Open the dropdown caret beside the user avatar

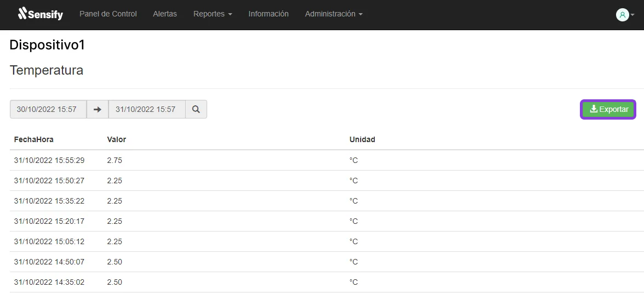(632, 15)
